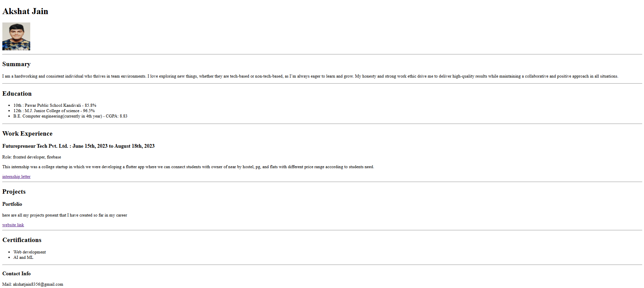Click Akshat Jain's profile photo
Screen dimensions: 644x288
pyautogui.click(x=16, y=36)
